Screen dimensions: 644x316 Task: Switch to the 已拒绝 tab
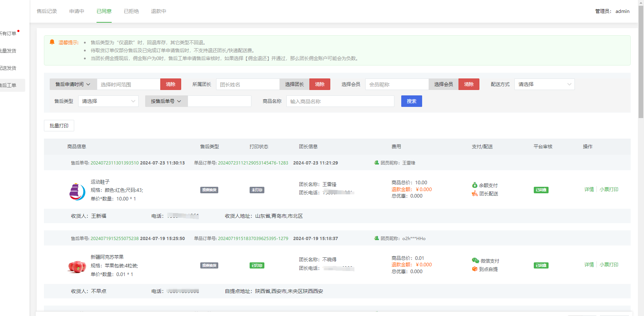click(131, 11)
